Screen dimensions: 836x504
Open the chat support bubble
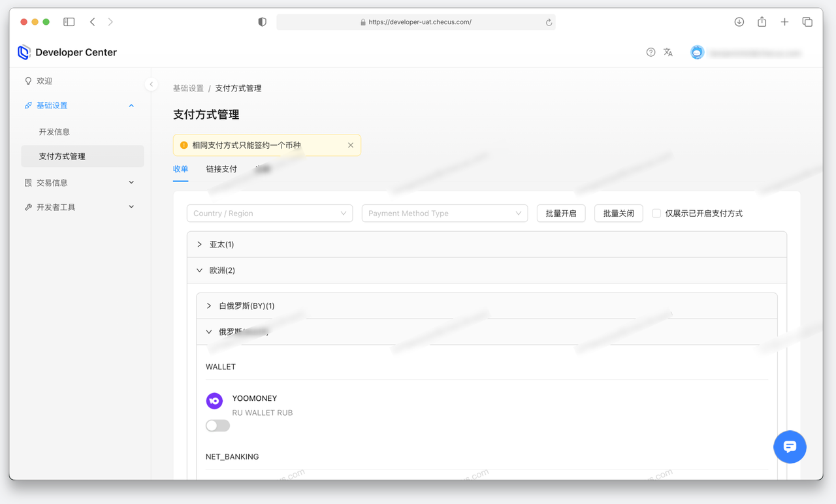790,447
